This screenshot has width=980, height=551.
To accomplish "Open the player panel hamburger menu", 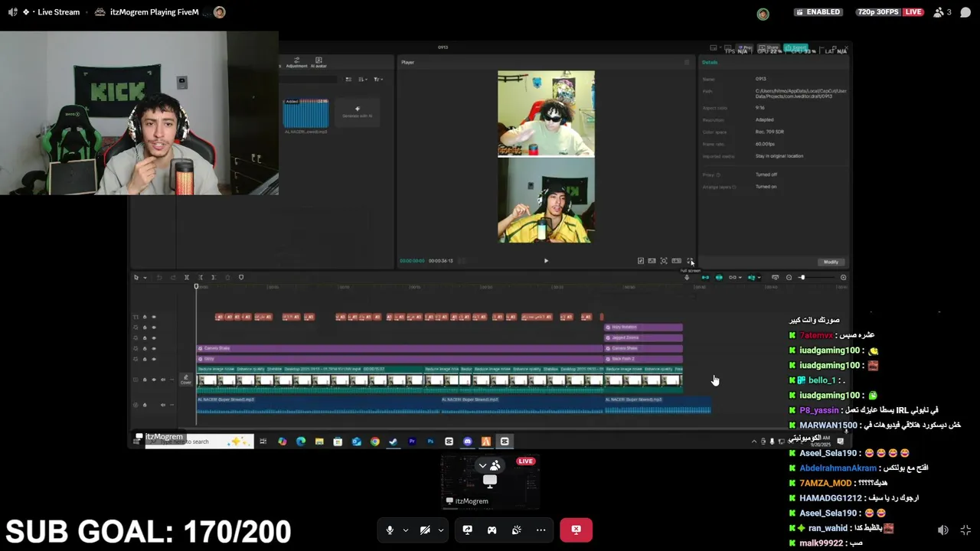I will pos(687,62).
